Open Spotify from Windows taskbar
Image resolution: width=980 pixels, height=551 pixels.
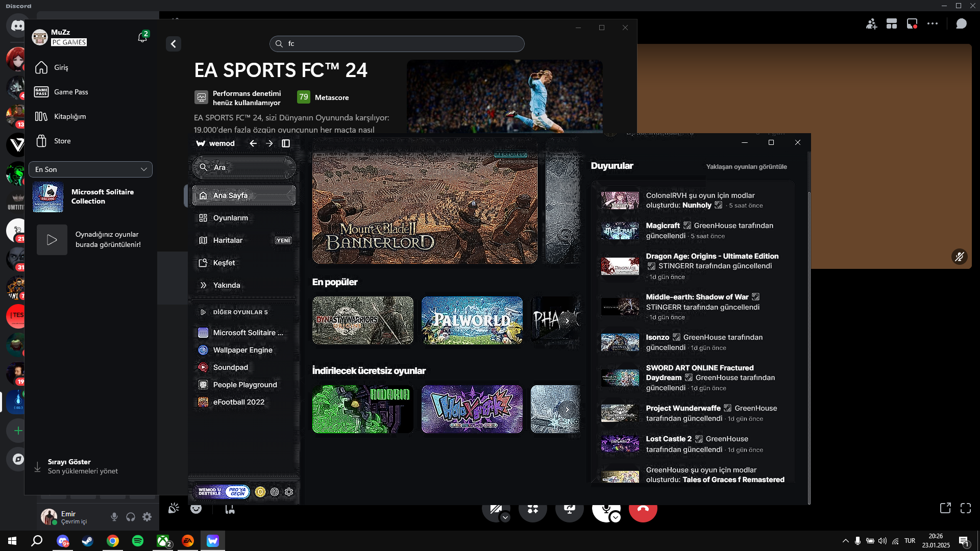tap(138, 541)
